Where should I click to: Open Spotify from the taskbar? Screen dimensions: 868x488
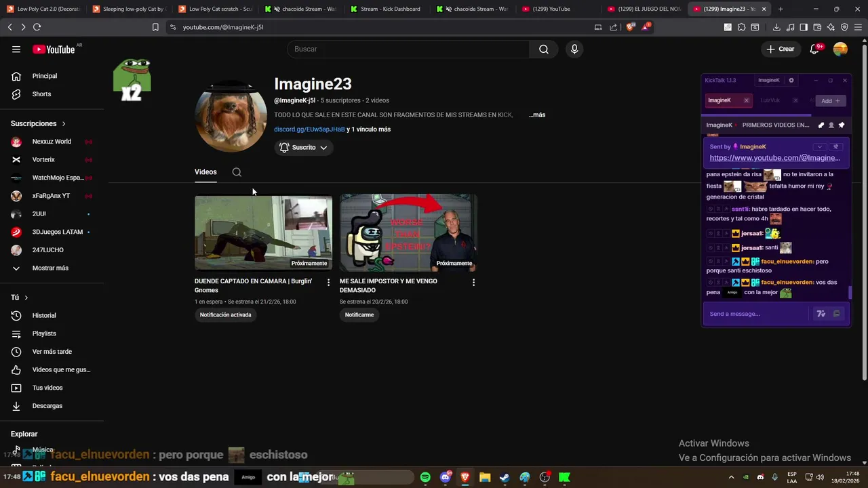[x=425, y=477]
